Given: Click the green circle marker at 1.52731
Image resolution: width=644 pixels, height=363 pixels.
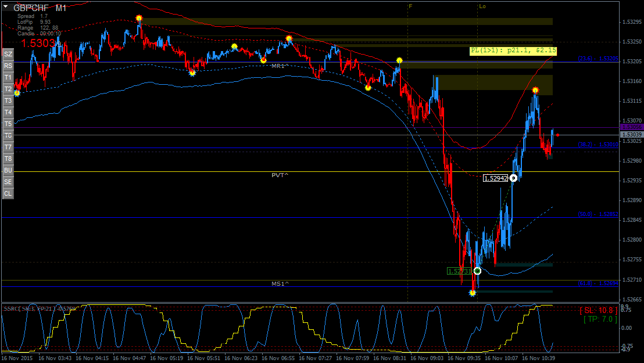Looking at the screenshot, I should pyautogui.click(x=477, y=271).
